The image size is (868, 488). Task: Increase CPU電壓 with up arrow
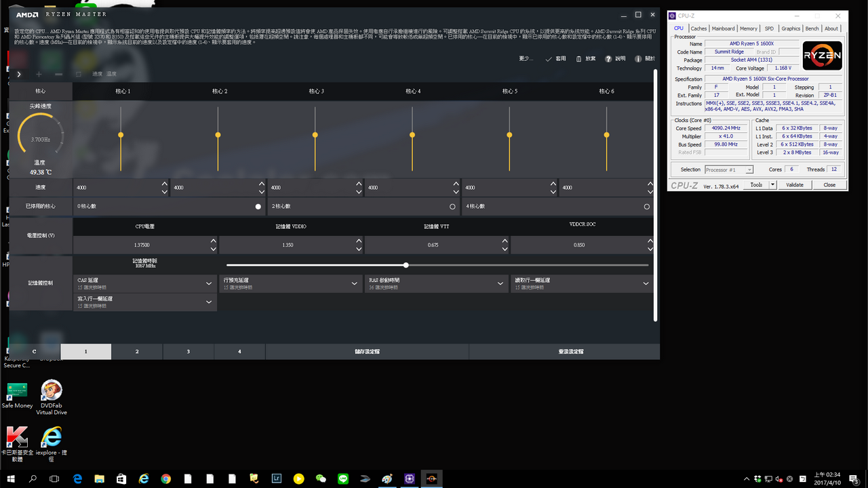coord(214,241)
